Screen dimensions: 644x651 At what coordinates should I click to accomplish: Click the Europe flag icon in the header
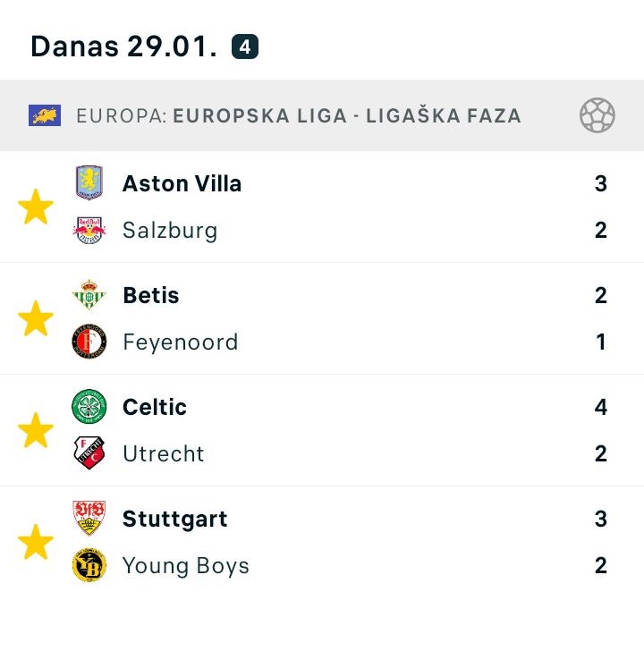[45, 115]
